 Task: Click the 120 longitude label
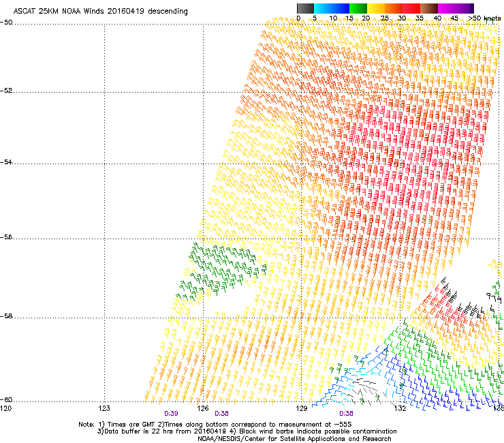(5, 408)
